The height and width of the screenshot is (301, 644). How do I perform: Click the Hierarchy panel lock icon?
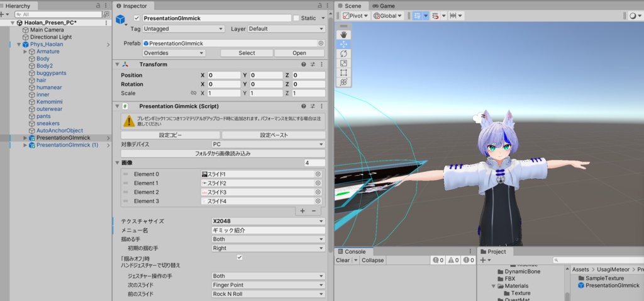coord(97,6)
